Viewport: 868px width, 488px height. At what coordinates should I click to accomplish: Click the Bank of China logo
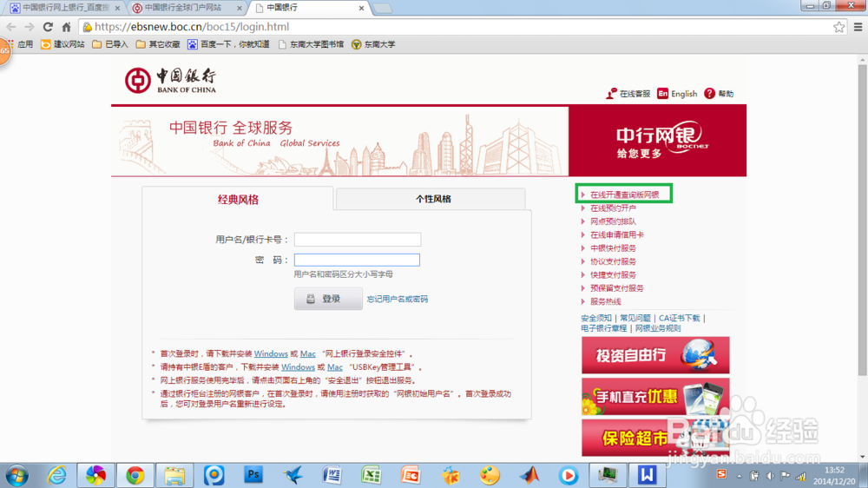170,81
